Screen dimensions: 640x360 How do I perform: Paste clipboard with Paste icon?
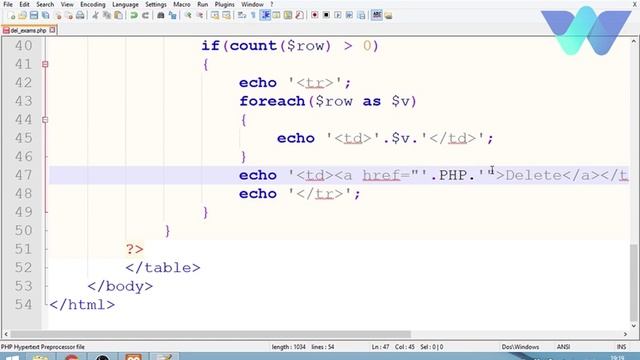pyautogui.click(x=118, y=16)
